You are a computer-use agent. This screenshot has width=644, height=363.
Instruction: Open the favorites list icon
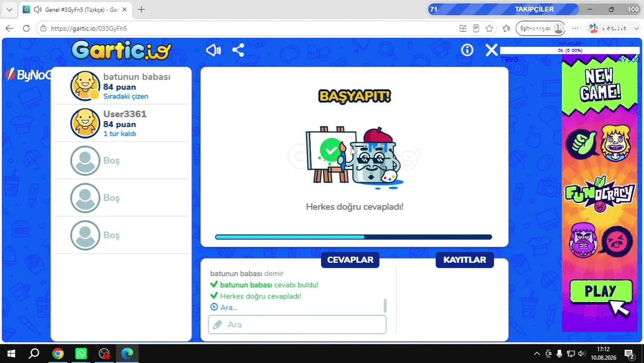tap(506, 28)
